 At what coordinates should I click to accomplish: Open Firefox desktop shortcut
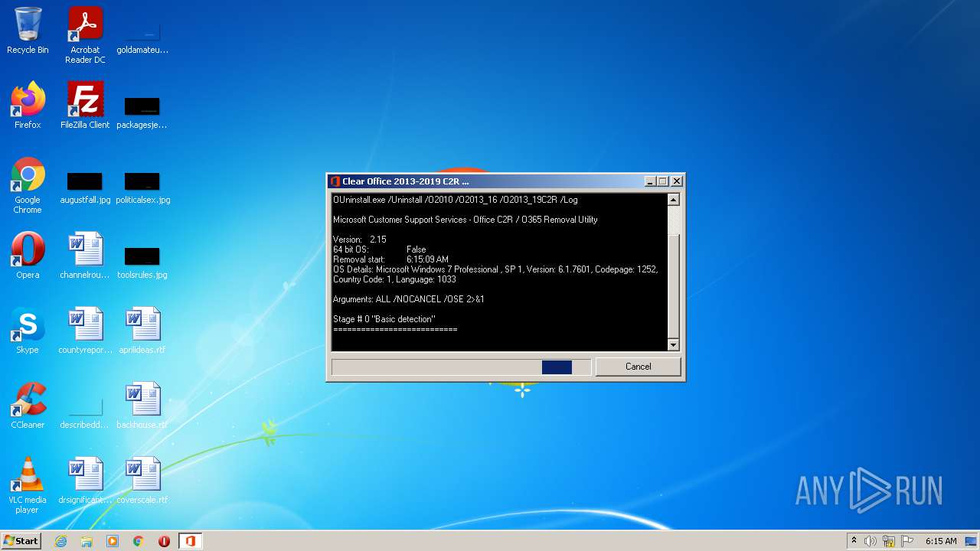(28, 106)
